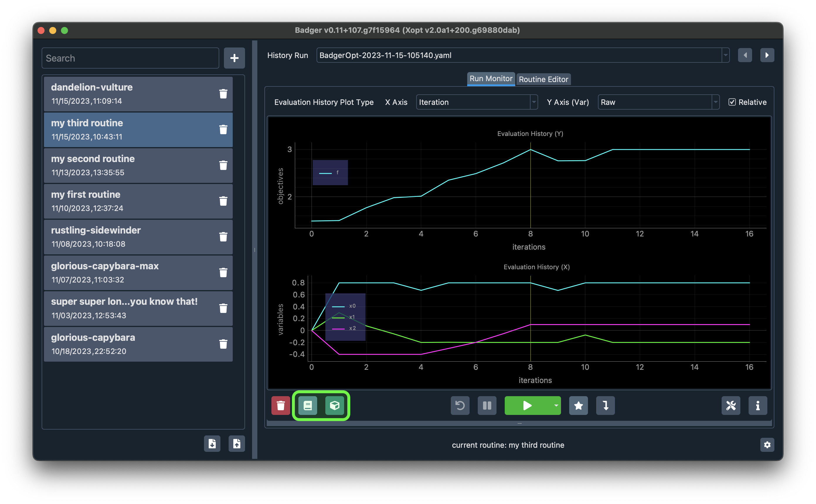This screenshot has width=816, height=504.
Task: Reset environment with undo arrow button
Action: pyautogui.click(x=460, y=406)
